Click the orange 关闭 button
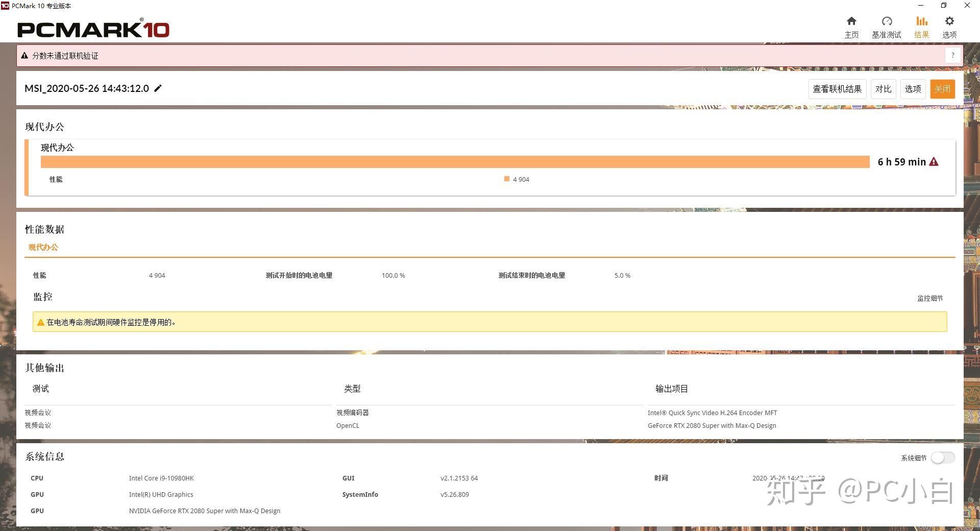The height and width of the screenshot is (531, 980). [942, 89]
